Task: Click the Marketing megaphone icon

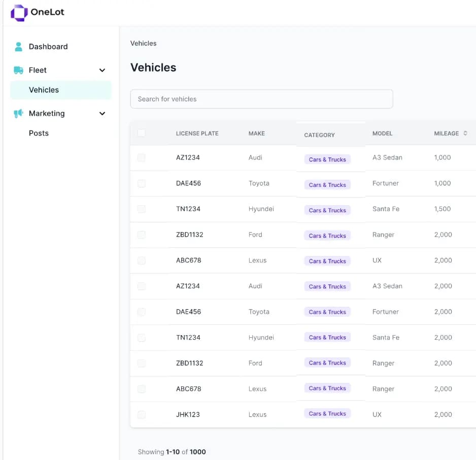Action: [x=19, y=113]
